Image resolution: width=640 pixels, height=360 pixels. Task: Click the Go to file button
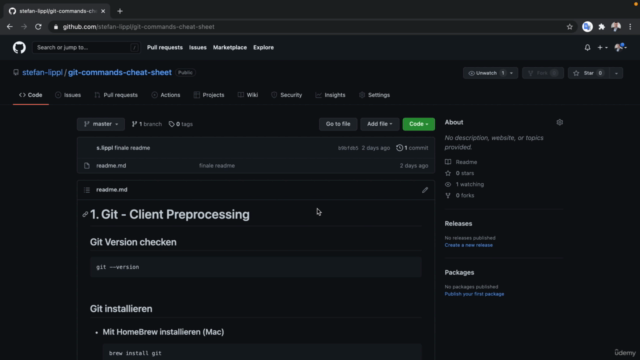pos(338,124)
